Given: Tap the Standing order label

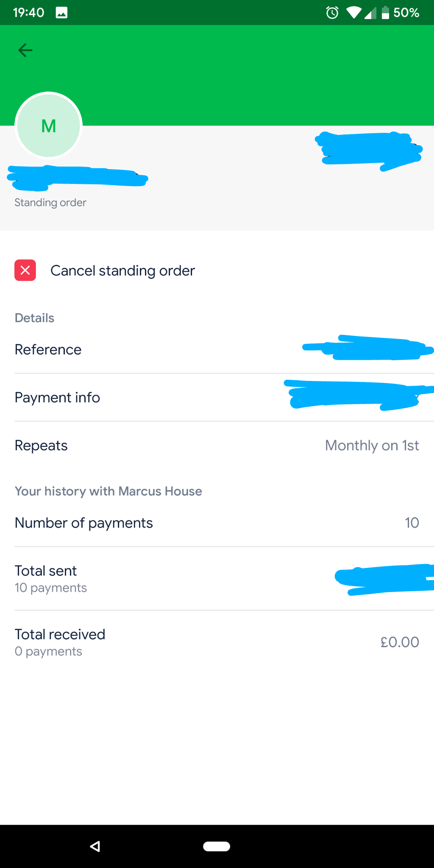Looking at the screenshot, I should [50, 203].
